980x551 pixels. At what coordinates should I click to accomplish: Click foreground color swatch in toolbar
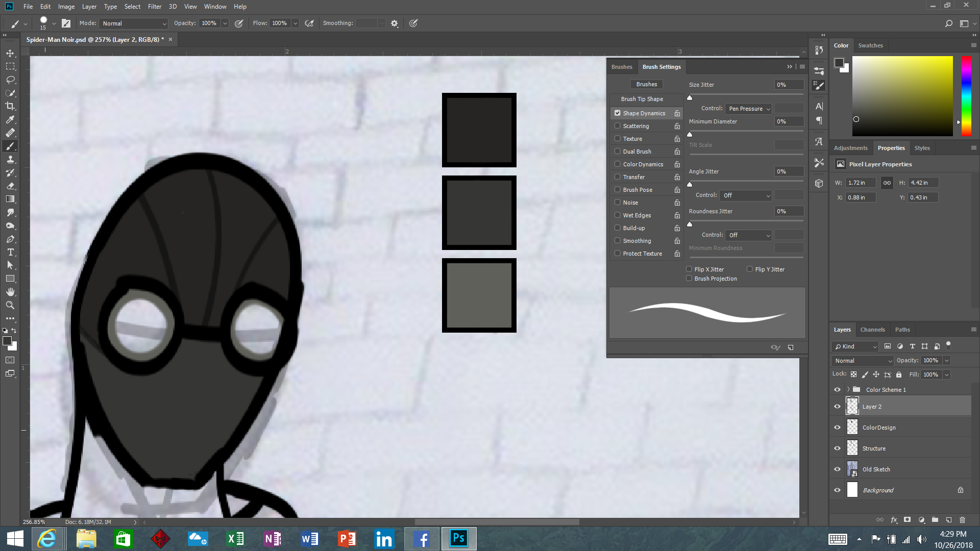coord(7,341)
